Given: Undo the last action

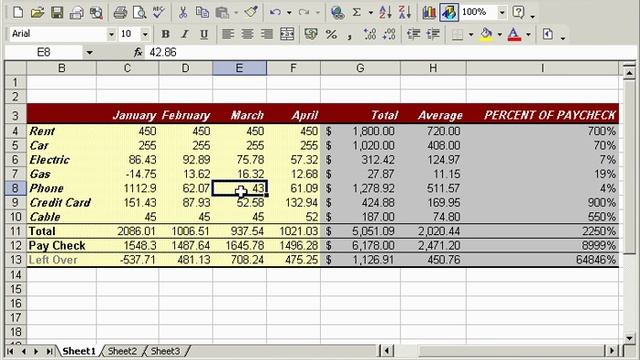Looking at the screenshot, I should click(275, 13).
